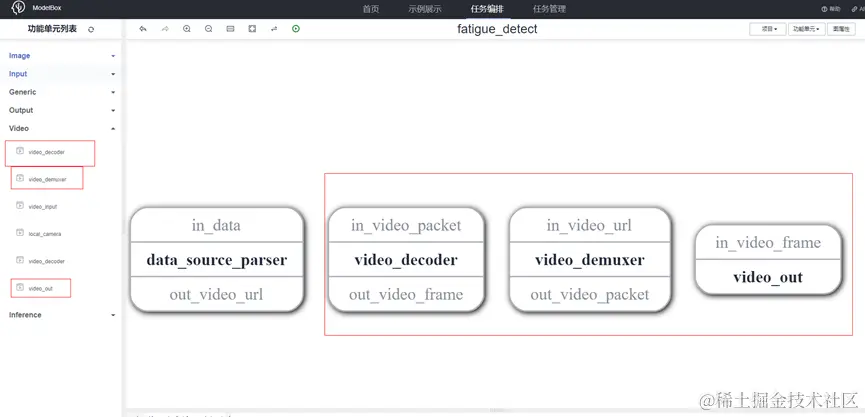Click the ModelBox logo icon
This screenshot has width=865, height=417.
point(18,8)
